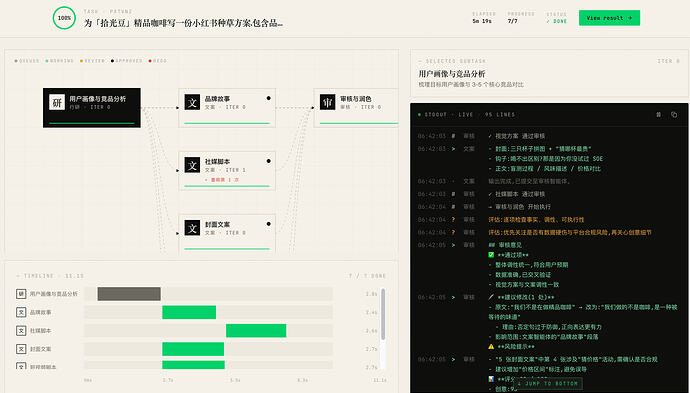Viewport: 690px width, 393px height.
Task: Click the green checkbox emoji before 通过项
Action: (x=491, y=255)
